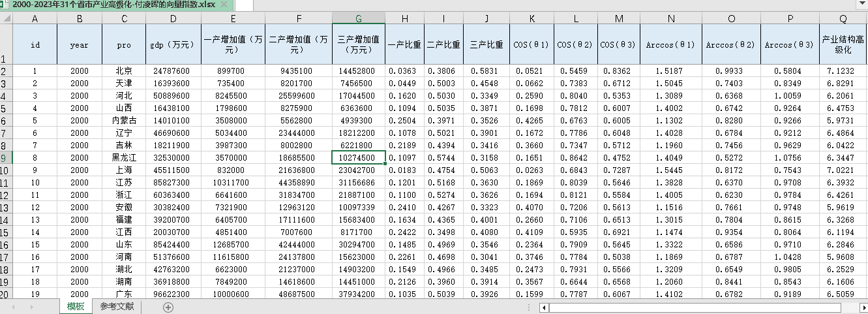The image size is (868, 314).
Task: Click the '一产增加值（万元）' header cell
Action: pos(233,44)
